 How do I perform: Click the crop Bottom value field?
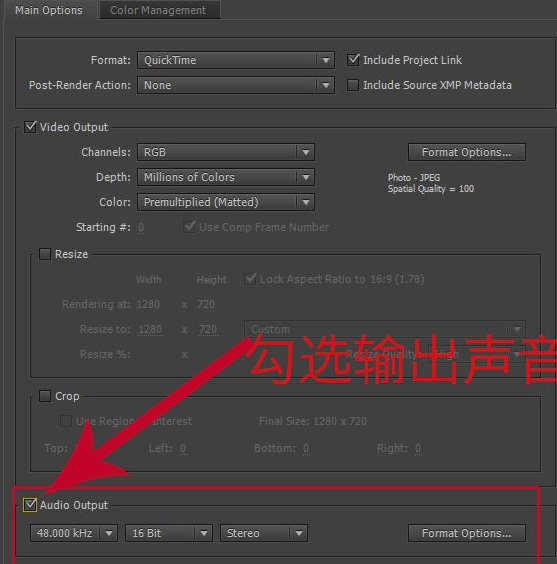[306, 449]
